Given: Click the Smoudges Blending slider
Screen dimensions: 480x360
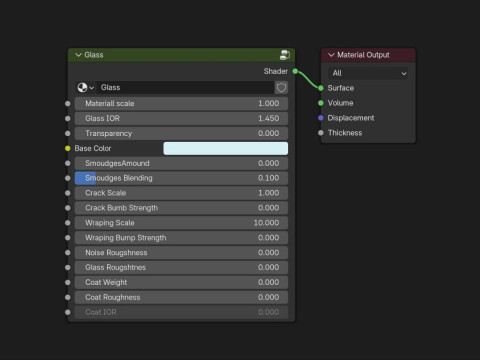Looking at the screenshot, I should tap(181, 178).
